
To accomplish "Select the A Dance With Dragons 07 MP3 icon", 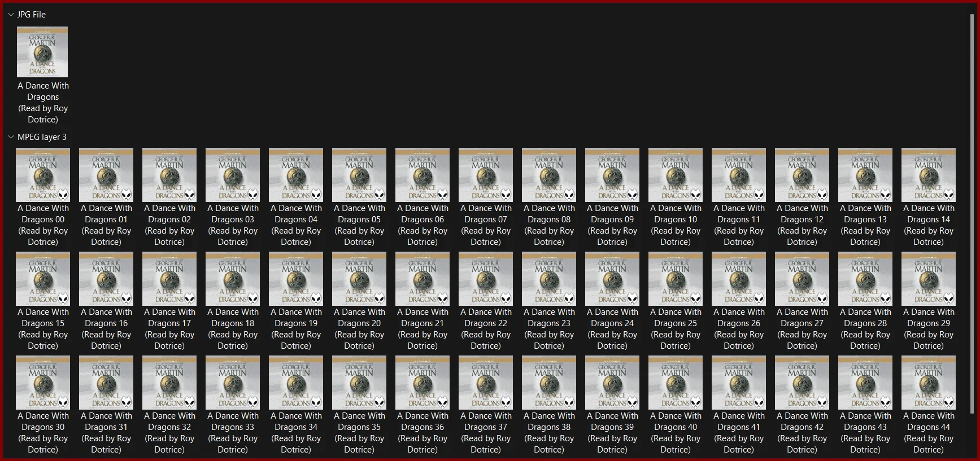I will [x=486, y=175].
